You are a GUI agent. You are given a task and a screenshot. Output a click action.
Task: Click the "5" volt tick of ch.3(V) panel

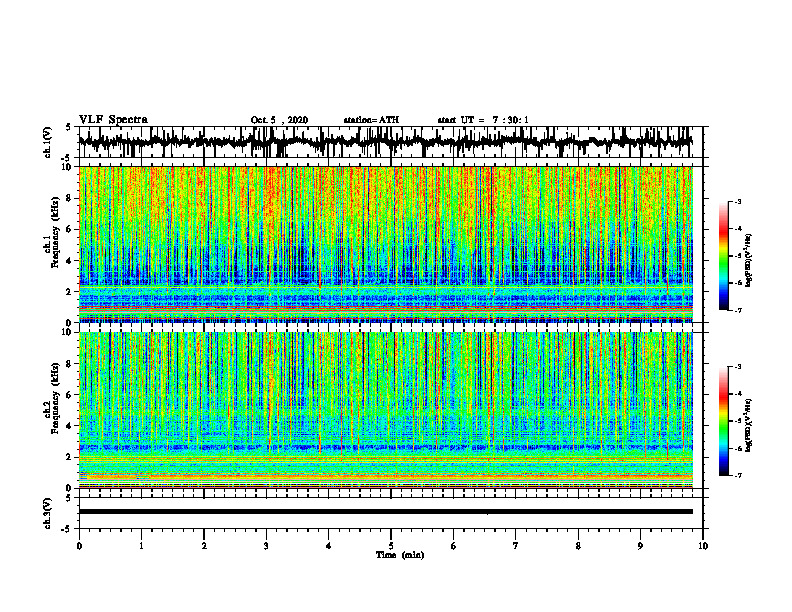click(x=68, y=498)
